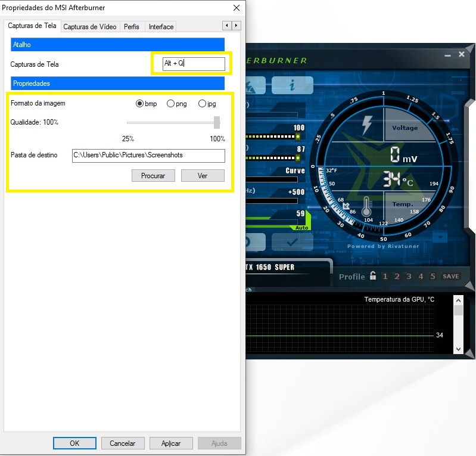Click the Afterburner reset settings button
Viewport: 476px width, 456px height.
[x=256, y=242]
